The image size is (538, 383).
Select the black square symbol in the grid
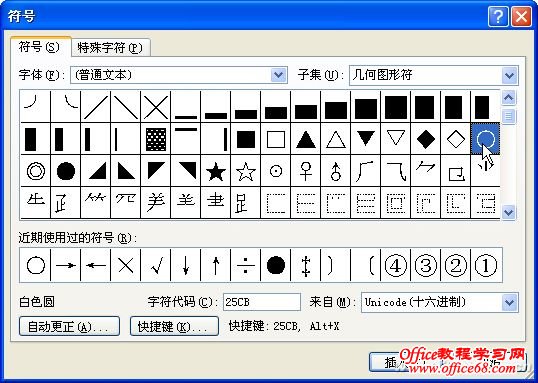pos(246,139)
